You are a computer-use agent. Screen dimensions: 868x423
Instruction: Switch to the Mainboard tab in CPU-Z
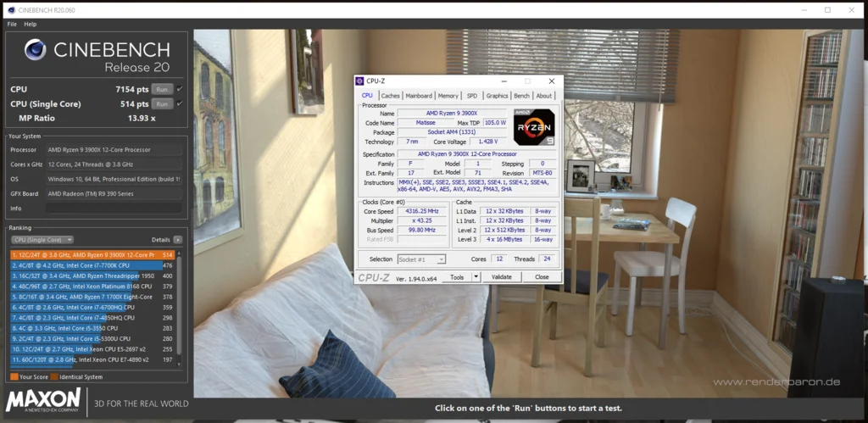(419, 96)
